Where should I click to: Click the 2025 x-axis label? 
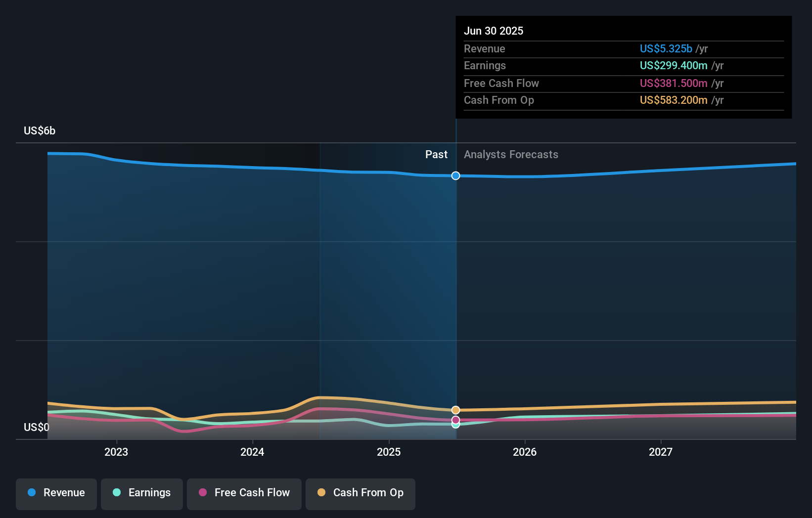pos(389,452)
